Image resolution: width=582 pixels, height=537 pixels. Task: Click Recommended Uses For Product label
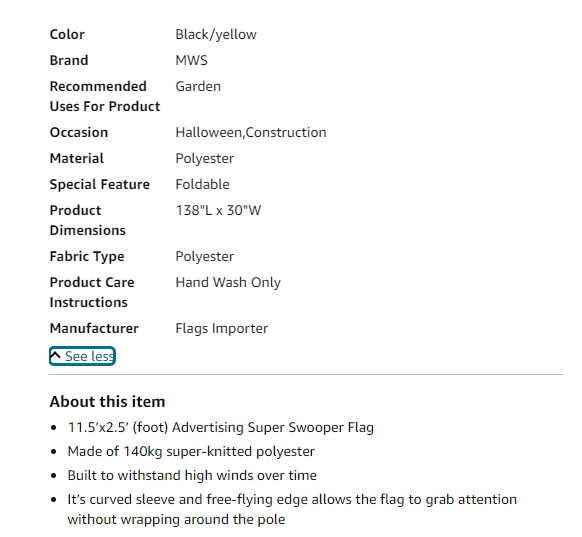[x=105, y=96]
